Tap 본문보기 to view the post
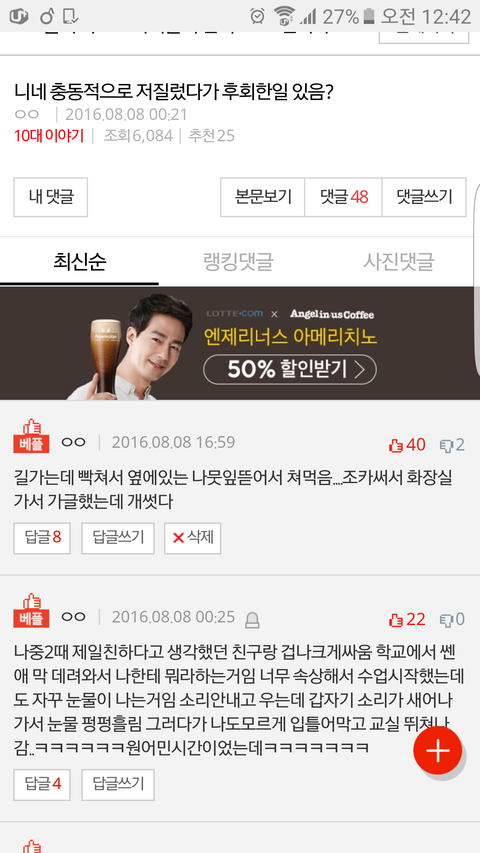The width and height of the screenshot is (480, 853). pos(263,197)
